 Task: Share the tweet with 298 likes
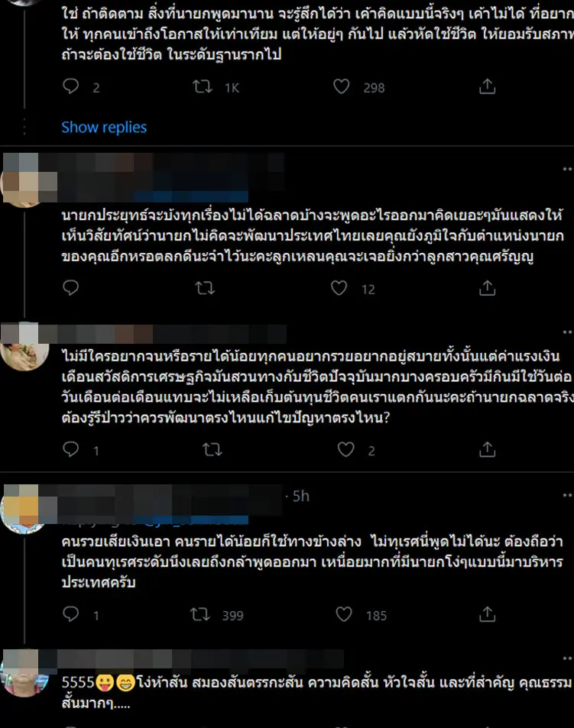[487, 88]
